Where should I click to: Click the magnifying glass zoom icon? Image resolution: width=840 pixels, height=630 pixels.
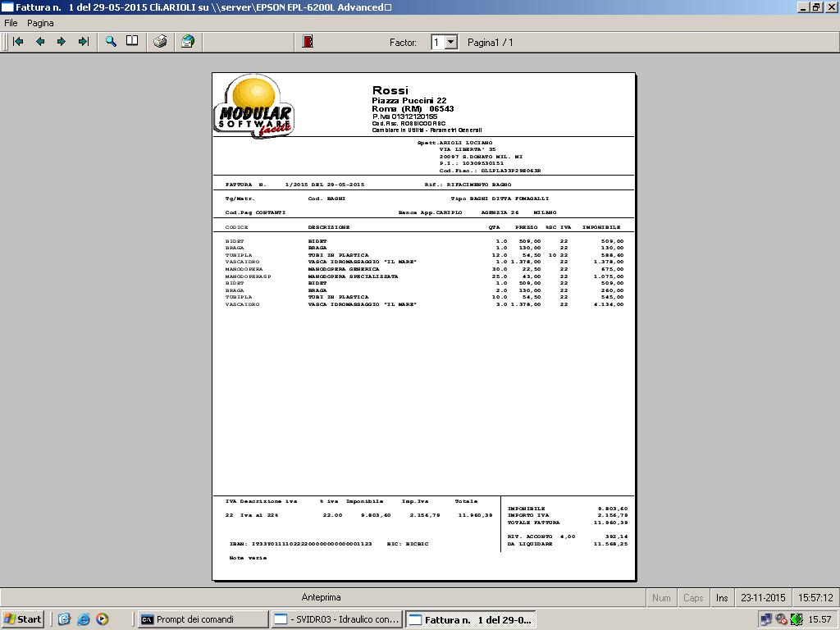(111, 42)
